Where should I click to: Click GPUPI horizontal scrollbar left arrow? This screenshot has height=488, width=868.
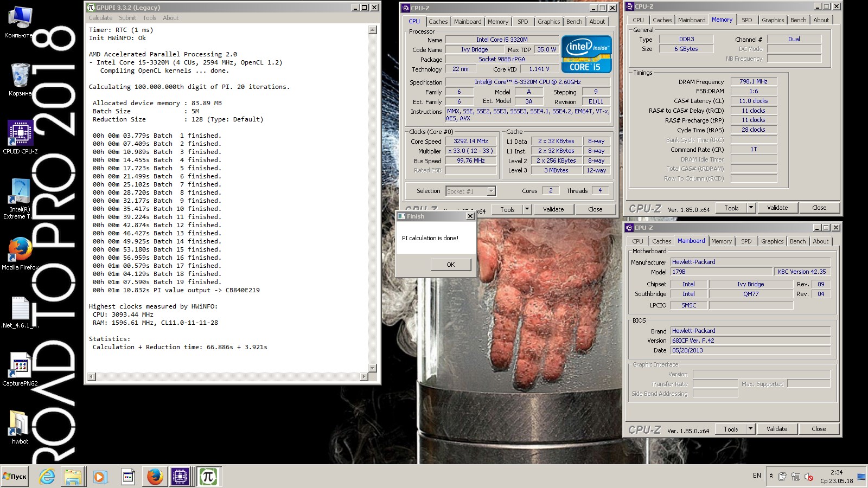pyautogui.click(x=92, y=376)
